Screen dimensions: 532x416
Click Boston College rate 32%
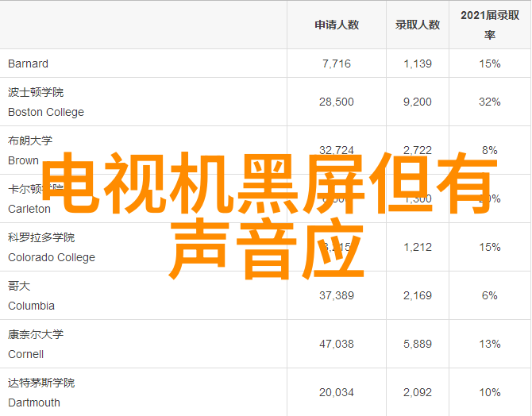coord(490,102)
